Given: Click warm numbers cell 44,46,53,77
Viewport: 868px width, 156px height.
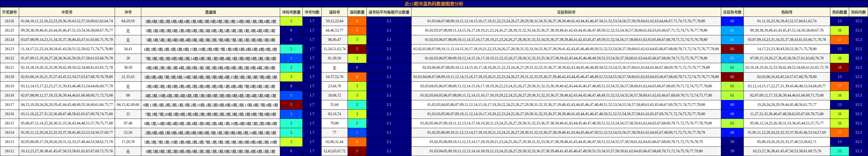Looking at the screenshot, I should [x=334, y=30].
